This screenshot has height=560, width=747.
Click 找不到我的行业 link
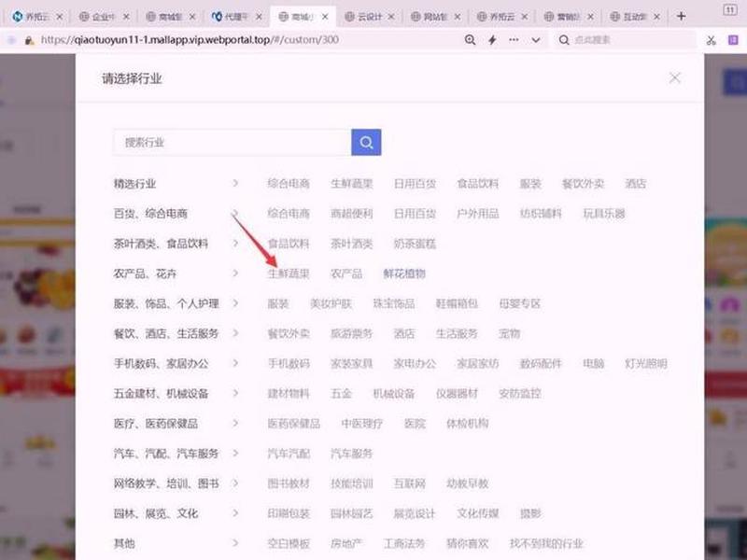click(x=546, y=544)
